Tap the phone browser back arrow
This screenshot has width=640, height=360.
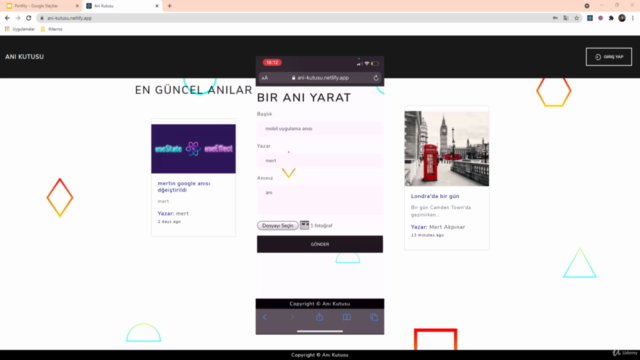265,317
